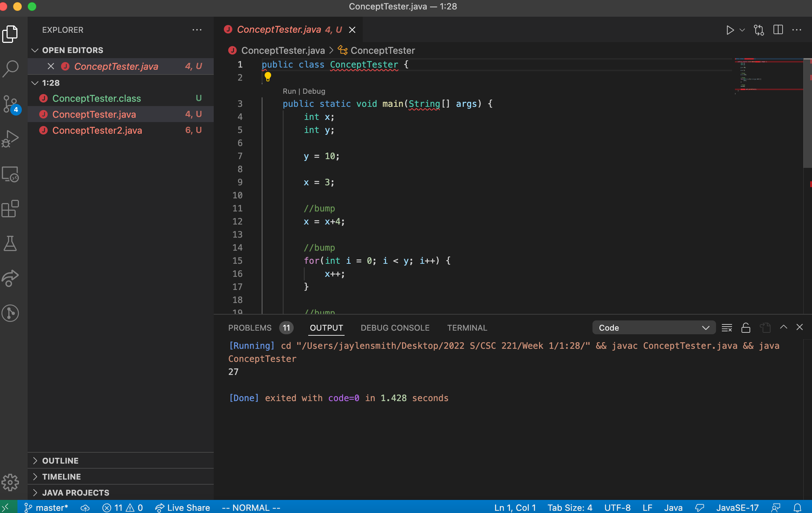812x513 pixels.
Task: Open the Run and Debug view
Action: [11, 138]
